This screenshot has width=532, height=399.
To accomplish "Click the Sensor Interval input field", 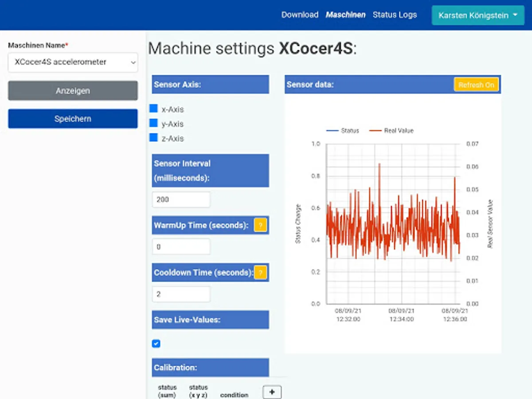I will (181, 199).
